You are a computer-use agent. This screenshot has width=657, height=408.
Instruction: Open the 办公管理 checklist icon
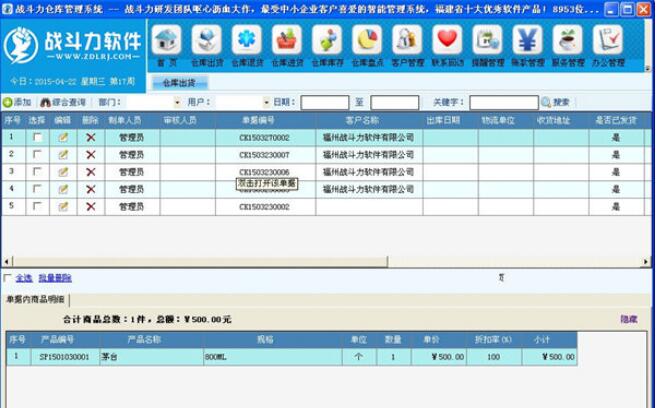coord(608,40)
